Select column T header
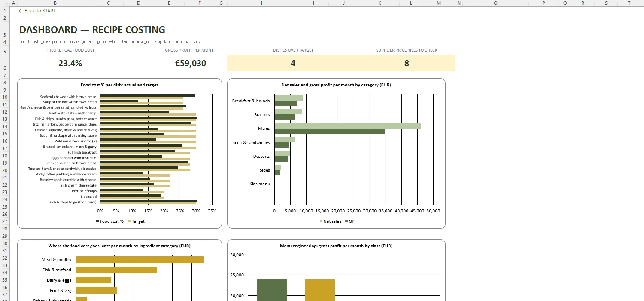 (629, 3)
